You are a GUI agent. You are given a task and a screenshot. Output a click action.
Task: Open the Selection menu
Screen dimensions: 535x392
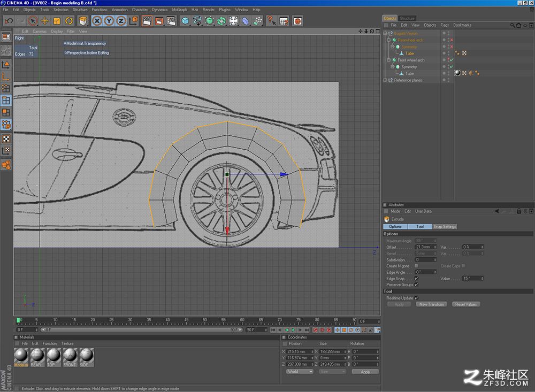[x=61, y=10]
